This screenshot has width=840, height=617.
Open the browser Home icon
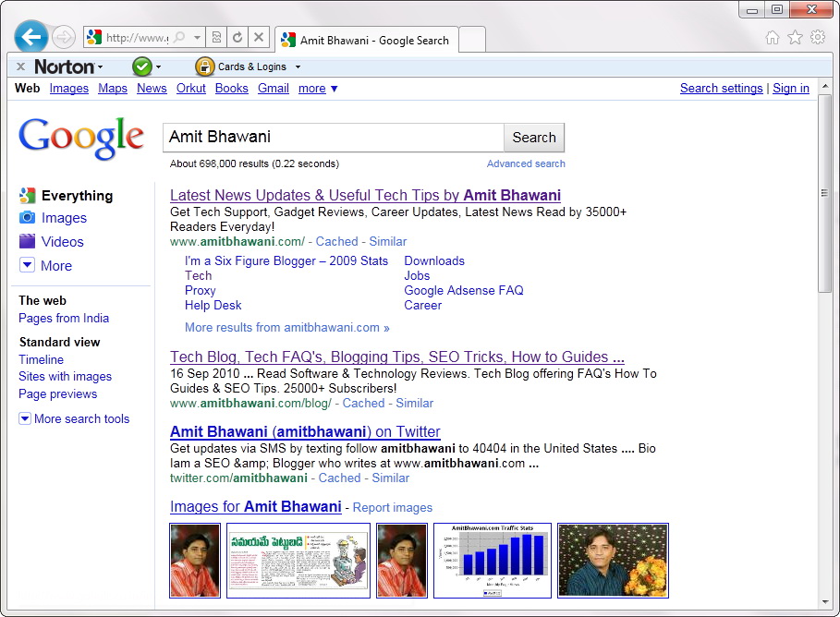point(773,38)
